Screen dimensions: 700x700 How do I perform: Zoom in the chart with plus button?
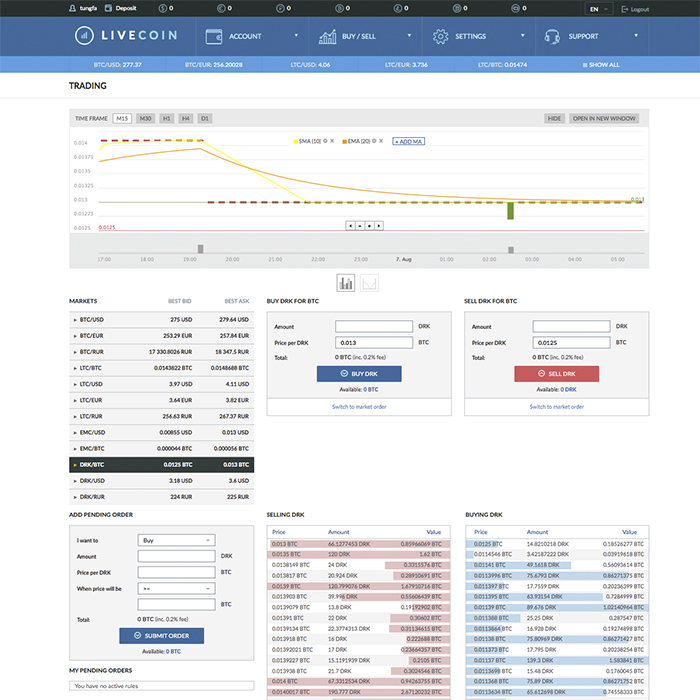point(369,225)
